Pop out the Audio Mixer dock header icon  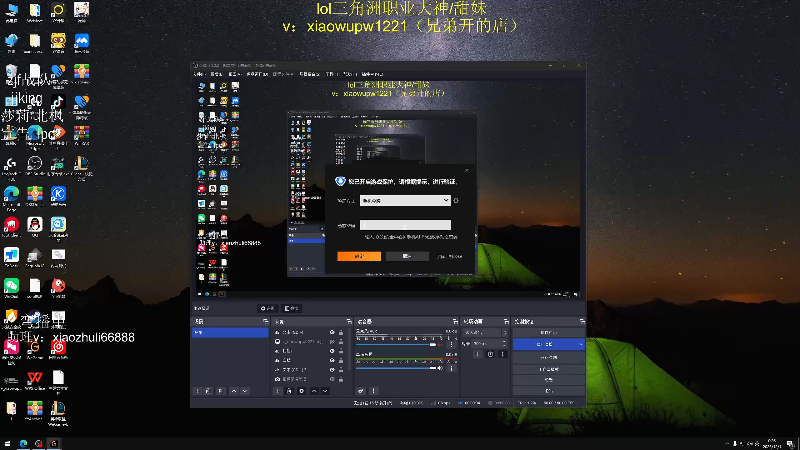(455, 321)
